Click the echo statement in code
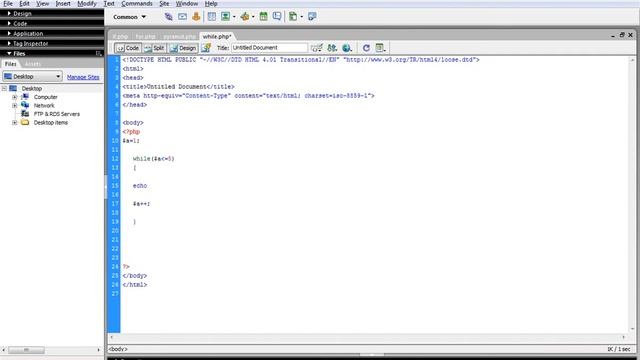640x360 pixels. [x=140, y=186]
